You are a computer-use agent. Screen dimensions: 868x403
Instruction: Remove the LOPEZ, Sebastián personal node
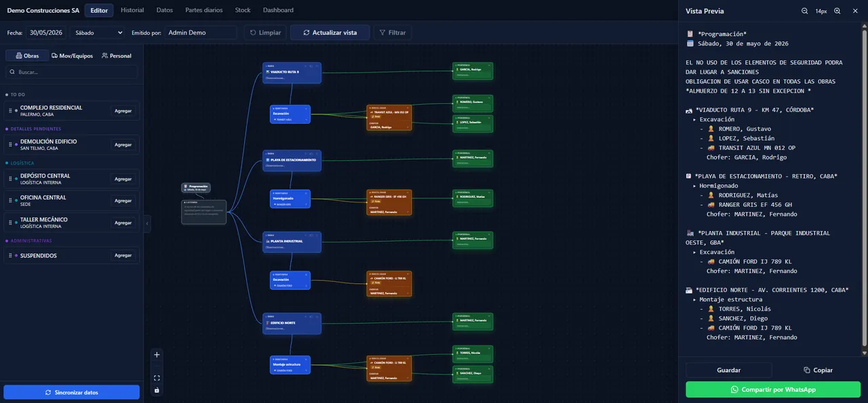click(x=489, y=118)
